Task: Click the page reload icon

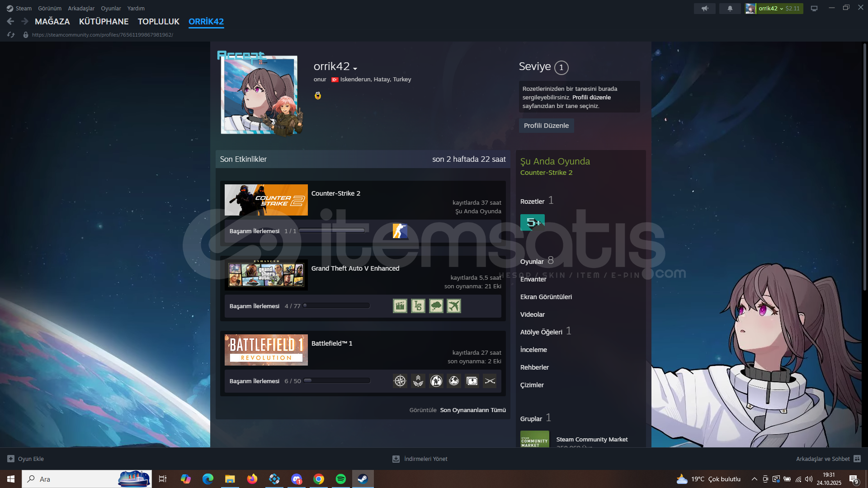Action: click(11, 35)
